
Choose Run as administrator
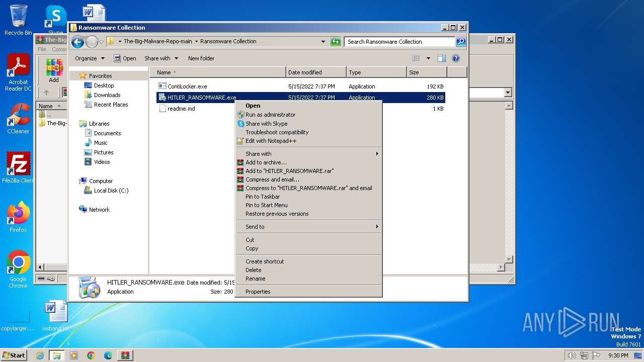308,115
